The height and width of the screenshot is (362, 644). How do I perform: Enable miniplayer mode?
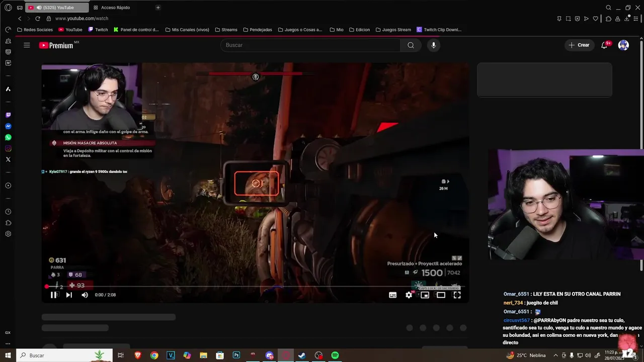(x=425, y=295)
